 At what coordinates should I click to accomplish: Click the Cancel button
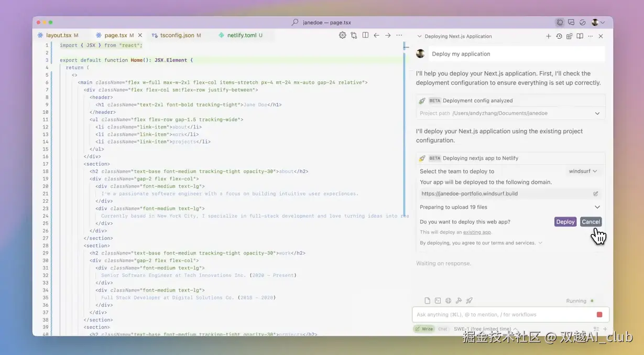tap(591, 222)
